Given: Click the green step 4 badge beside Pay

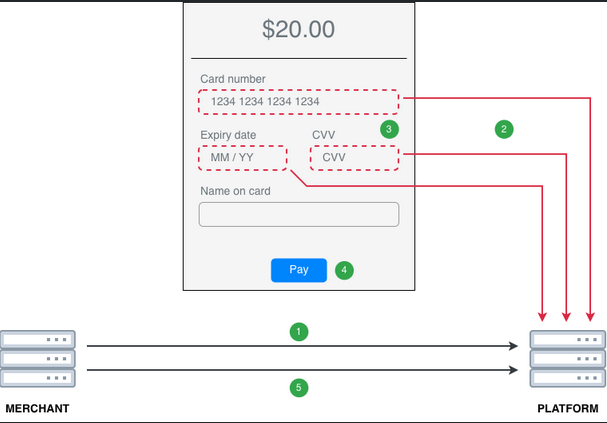Looking at the screenshot, I should [x=344, y=270].
